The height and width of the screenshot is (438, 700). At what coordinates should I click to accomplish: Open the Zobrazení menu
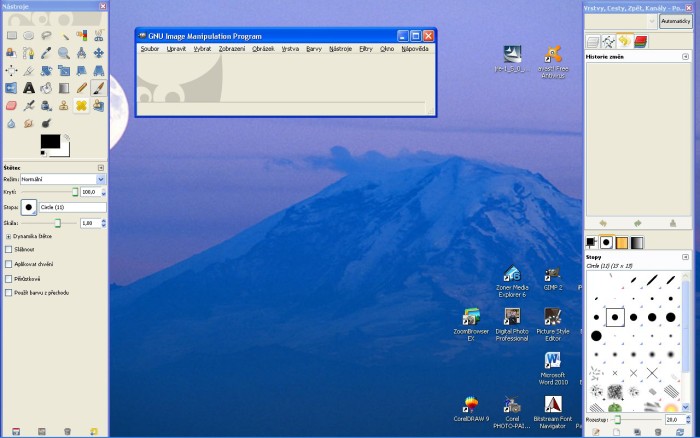tap(232, 49)
